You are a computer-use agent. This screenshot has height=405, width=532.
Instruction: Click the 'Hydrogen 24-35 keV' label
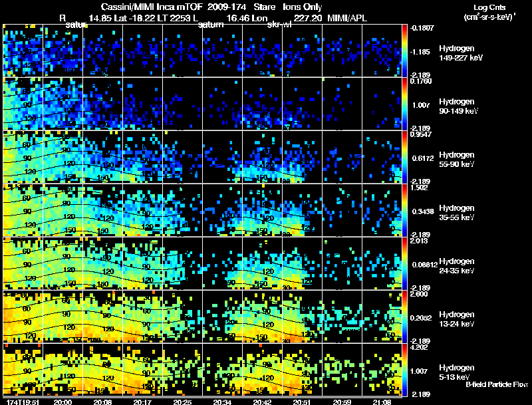457,266
